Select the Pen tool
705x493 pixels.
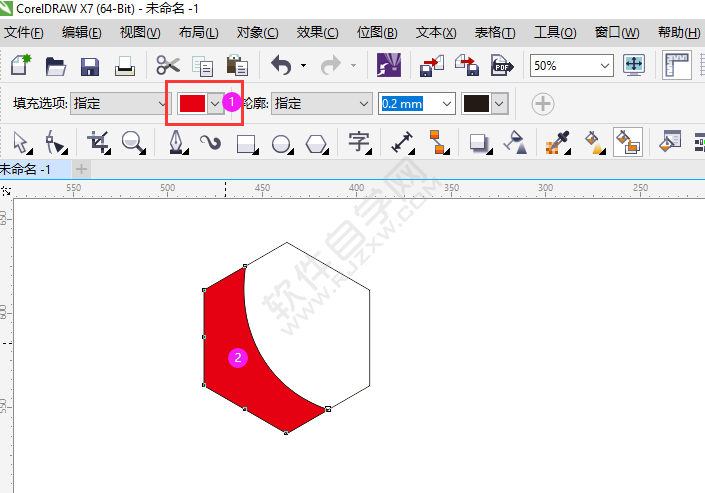coord(177,142)
